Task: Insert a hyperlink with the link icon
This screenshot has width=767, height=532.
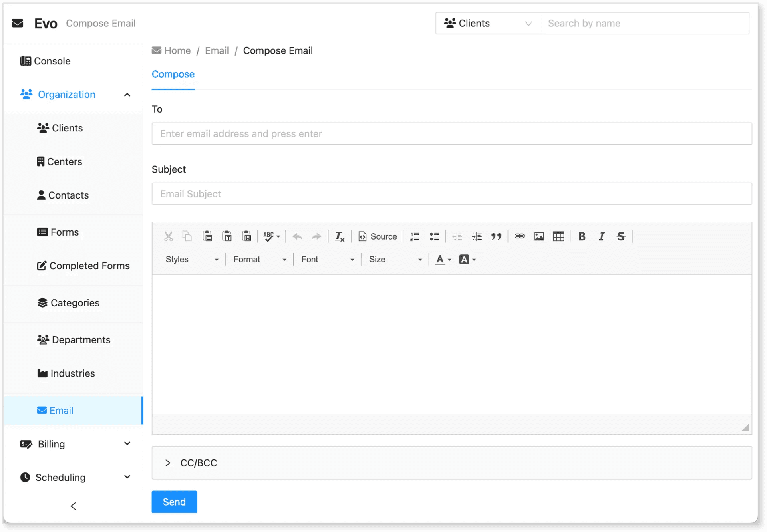Action: tap(519, 236)
